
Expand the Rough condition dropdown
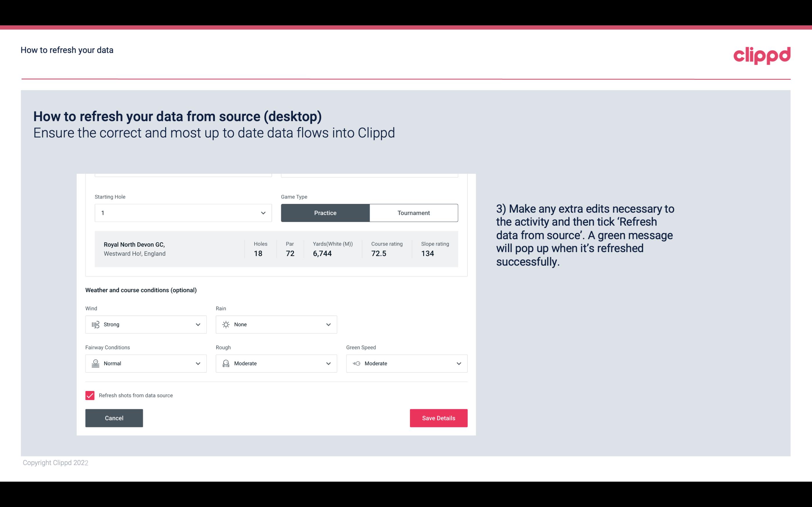coord(329,363)
